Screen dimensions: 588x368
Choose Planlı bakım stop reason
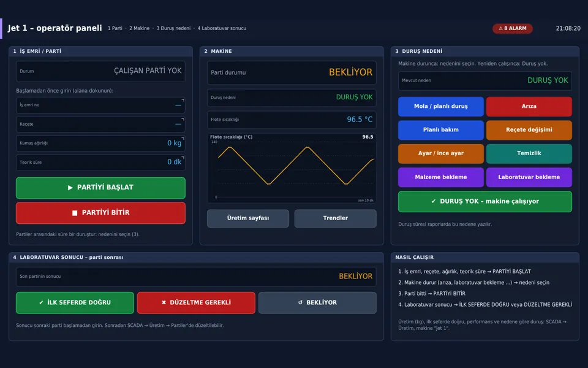(440, 130)
